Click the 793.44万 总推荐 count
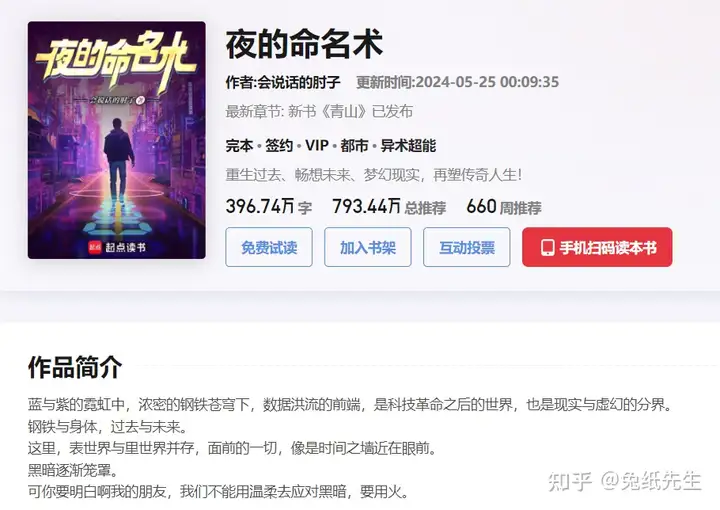This screenshot has height=510, width=720. 389,207
